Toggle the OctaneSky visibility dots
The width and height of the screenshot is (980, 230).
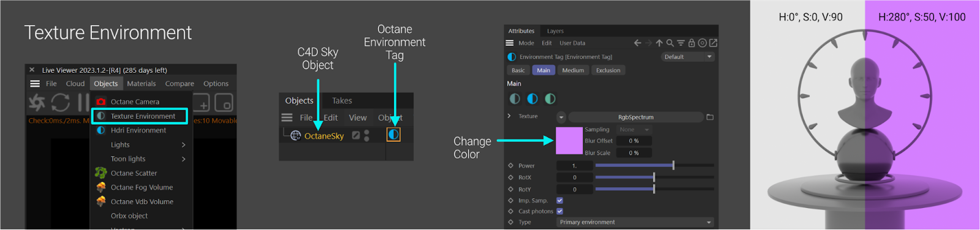(x=367, y=135)
